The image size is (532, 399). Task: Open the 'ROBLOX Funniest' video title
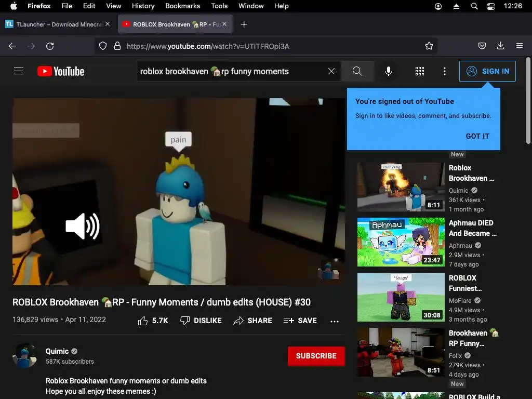point(465,283)
